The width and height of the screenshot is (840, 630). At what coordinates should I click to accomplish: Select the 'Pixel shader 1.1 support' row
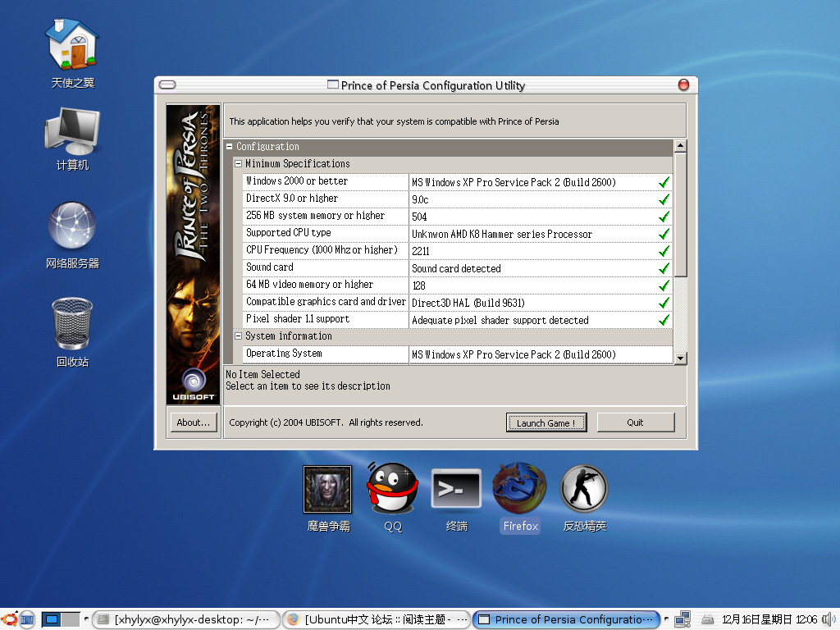tap(458, 319)
